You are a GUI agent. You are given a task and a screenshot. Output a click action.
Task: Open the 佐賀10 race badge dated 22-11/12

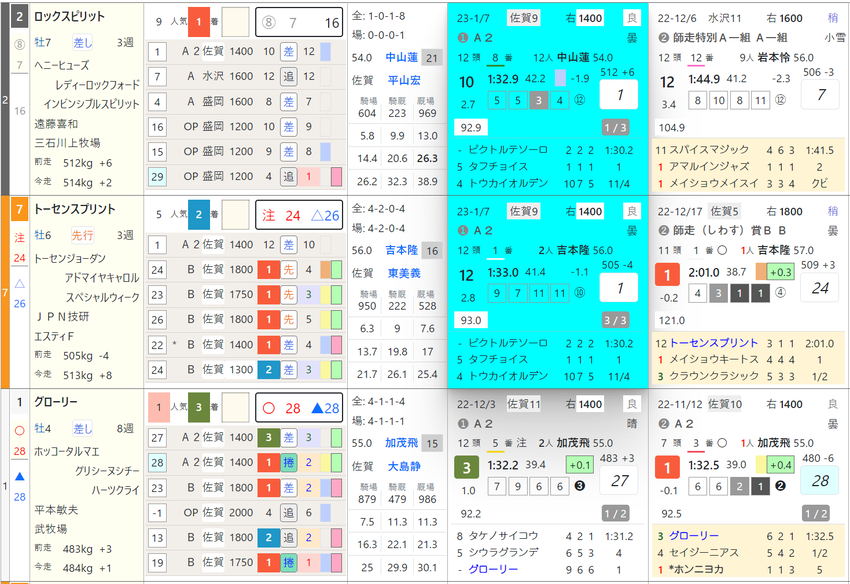[725, 404]
